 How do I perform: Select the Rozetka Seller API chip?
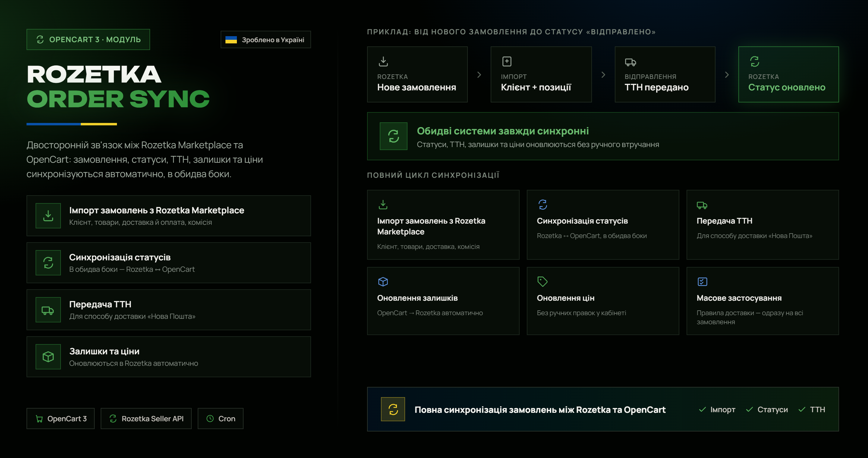(146, 419)
